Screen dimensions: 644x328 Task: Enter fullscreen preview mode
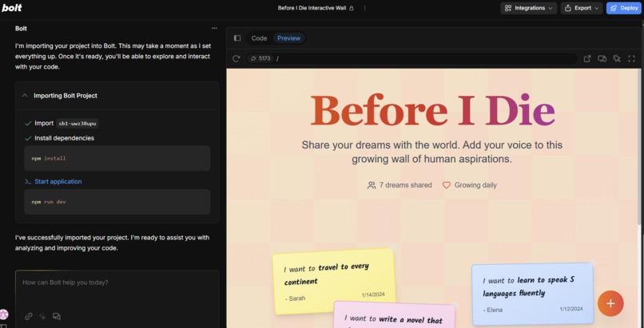tap(632, 58)
